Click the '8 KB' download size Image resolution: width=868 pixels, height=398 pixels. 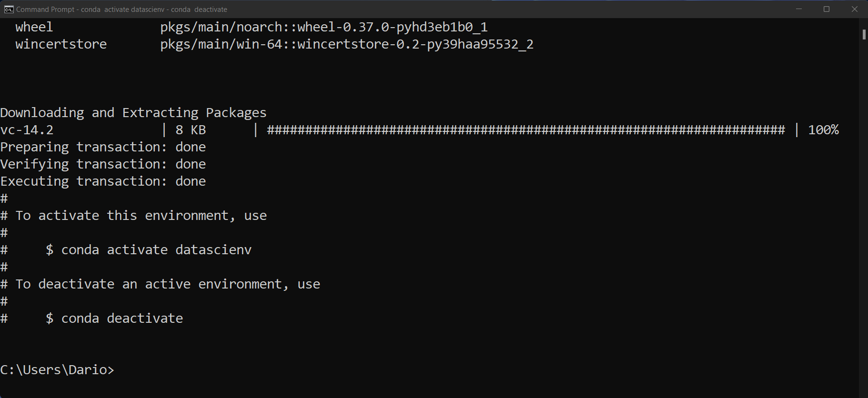(x=191, y=130)
